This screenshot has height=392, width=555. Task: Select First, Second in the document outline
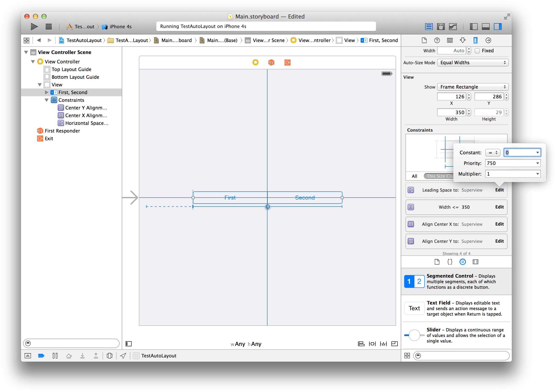[73, 92]
